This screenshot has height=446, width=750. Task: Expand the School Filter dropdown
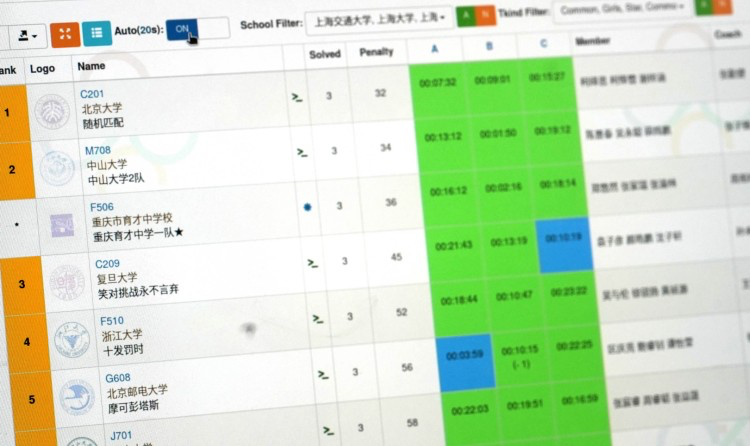378,19
